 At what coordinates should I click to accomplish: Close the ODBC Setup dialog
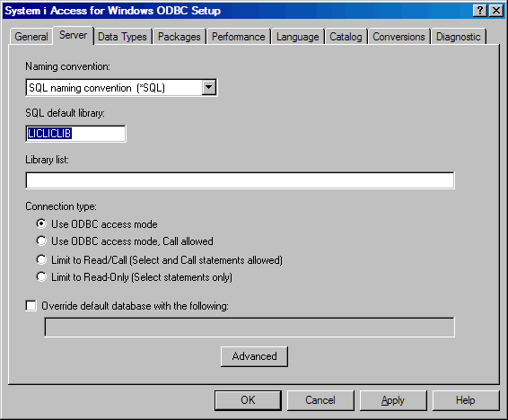point(496,11)
